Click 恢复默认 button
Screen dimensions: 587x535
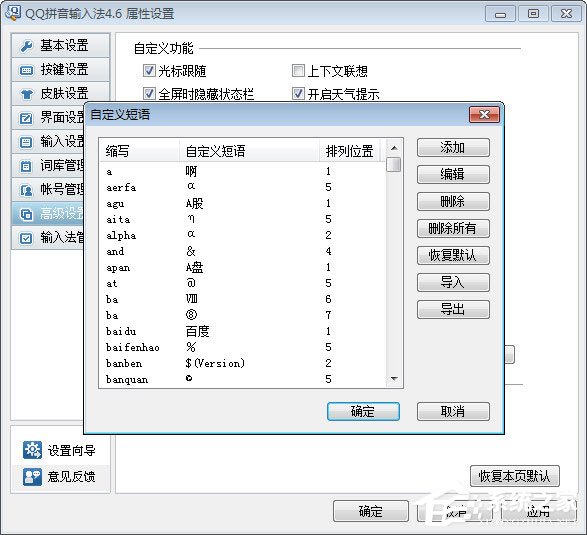point(453,255)
